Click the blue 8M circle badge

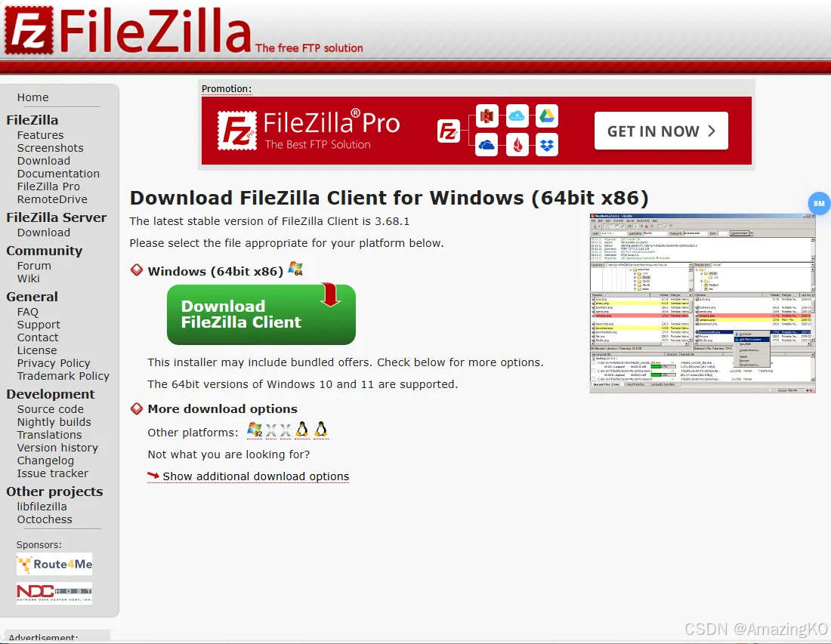[819, 203]
